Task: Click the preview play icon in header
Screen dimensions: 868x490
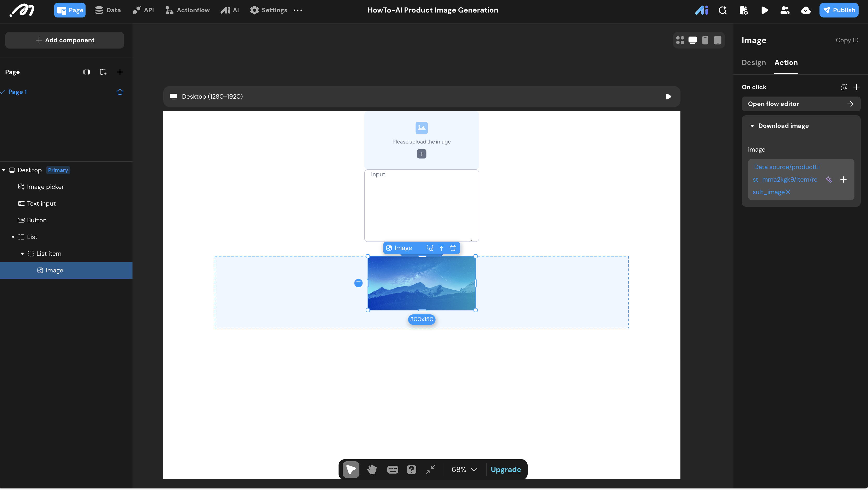Action: pos(764,10)
